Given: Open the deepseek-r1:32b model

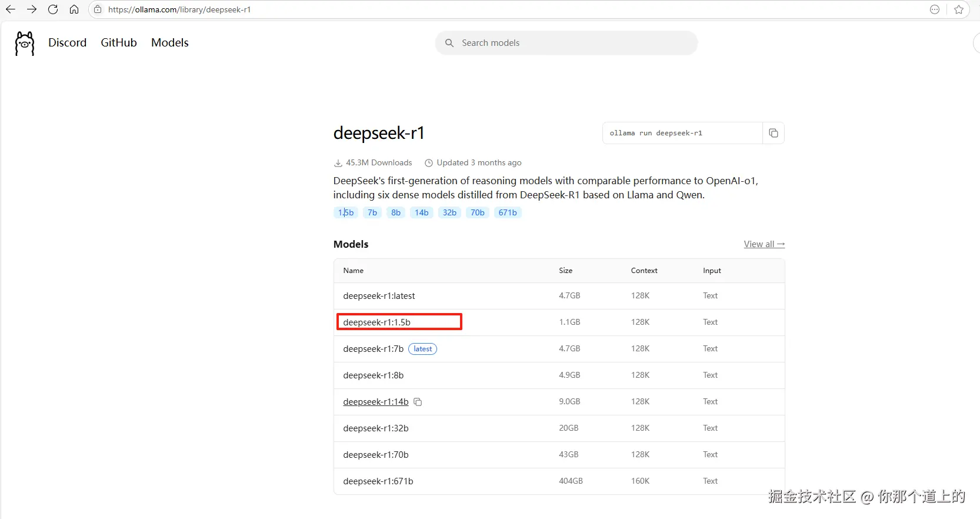Looking at the screenshot, I should click(375, 428).
